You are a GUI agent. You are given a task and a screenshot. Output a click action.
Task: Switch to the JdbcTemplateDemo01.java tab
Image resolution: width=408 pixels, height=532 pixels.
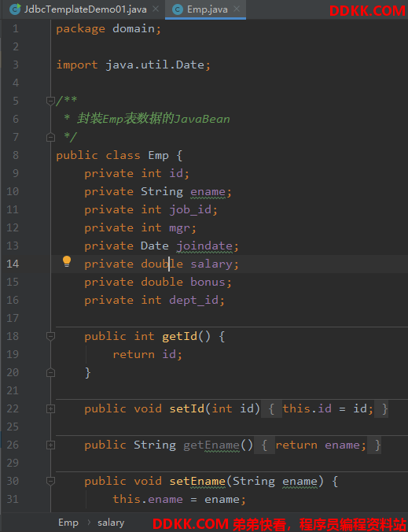click(83, 9)
